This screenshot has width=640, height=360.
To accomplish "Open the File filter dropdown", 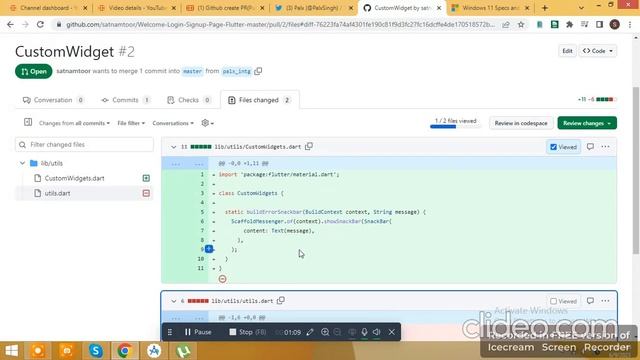I will 131,123.
